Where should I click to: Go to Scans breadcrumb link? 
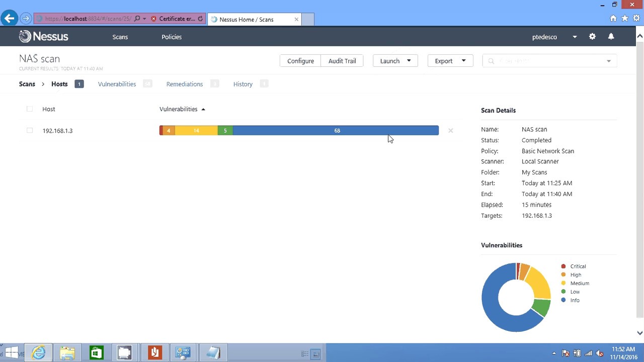[27, 84]
